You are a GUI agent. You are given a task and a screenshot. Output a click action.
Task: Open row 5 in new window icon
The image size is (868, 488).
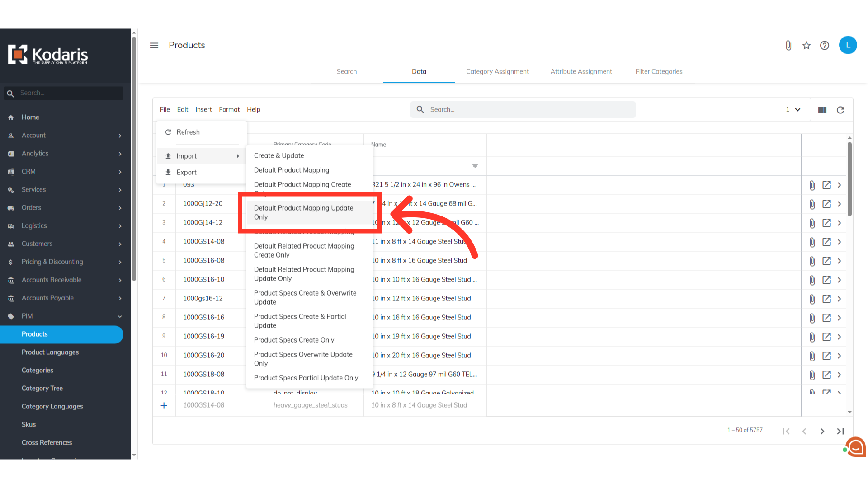click(x=826, y=261)
